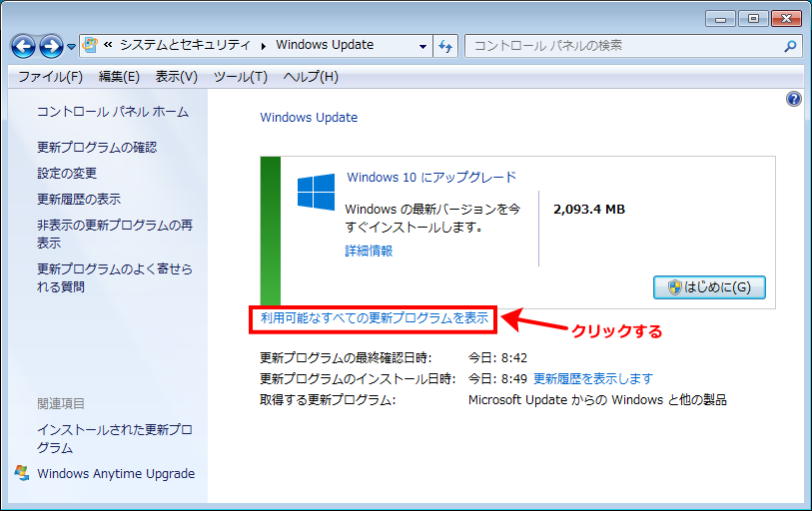Open the recent pages dropdown arrow
Viewport: 812px width, 511px height.
point(72,47)
